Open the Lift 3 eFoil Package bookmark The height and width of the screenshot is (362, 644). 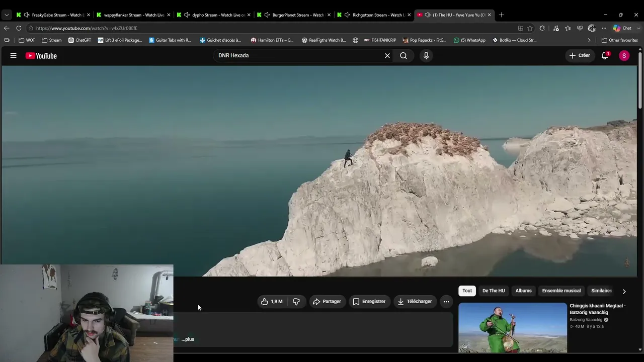(x=120, y=40)
